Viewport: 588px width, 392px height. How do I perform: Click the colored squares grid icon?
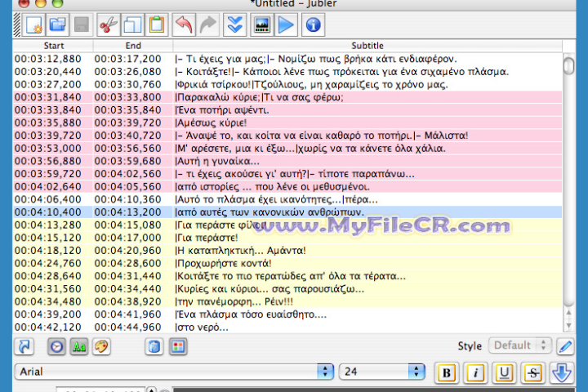pos(178,346)
